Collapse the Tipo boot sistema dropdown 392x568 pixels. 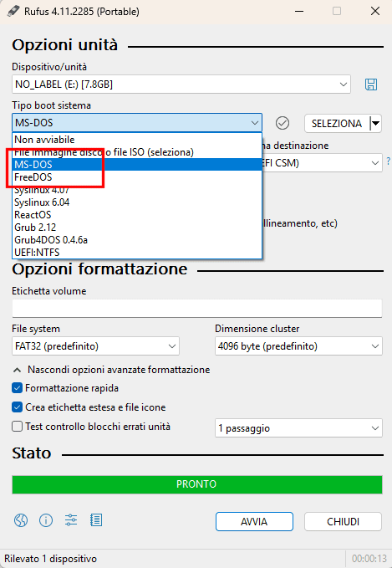(137, 123)
